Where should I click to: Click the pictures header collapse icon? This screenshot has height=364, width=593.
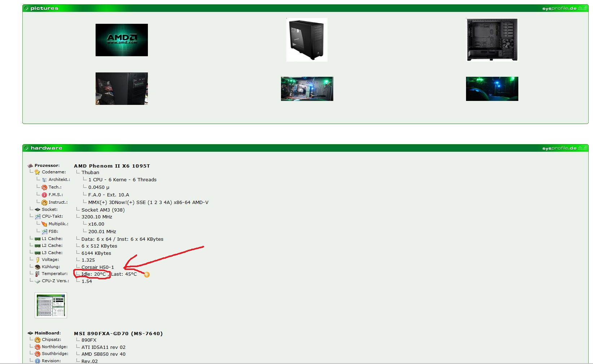click(x=27, y=8)
